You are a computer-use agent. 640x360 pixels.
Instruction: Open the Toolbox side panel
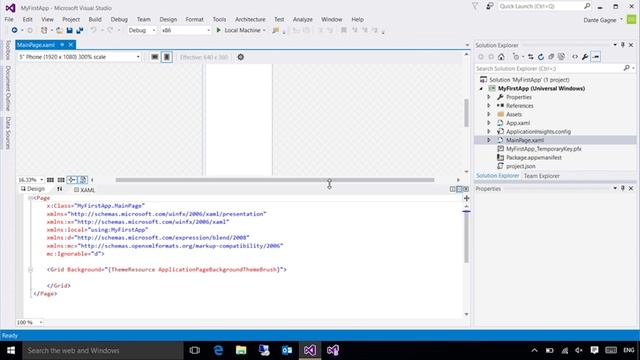(x=8, y=50)
